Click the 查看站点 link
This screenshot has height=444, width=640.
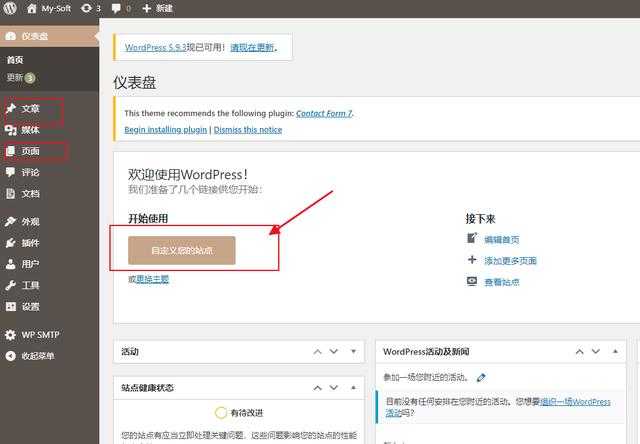coord(502,282)
